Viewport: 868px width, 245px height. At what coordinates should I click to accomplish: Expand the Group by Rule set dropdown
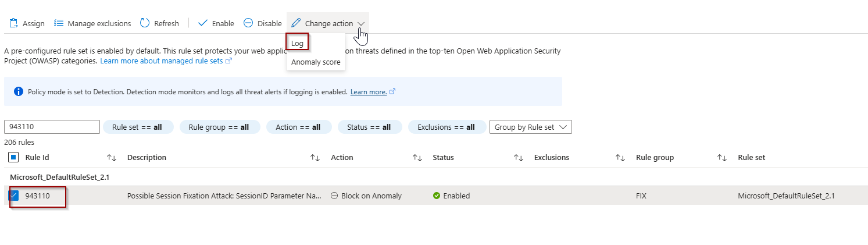(x=531, y=127)
